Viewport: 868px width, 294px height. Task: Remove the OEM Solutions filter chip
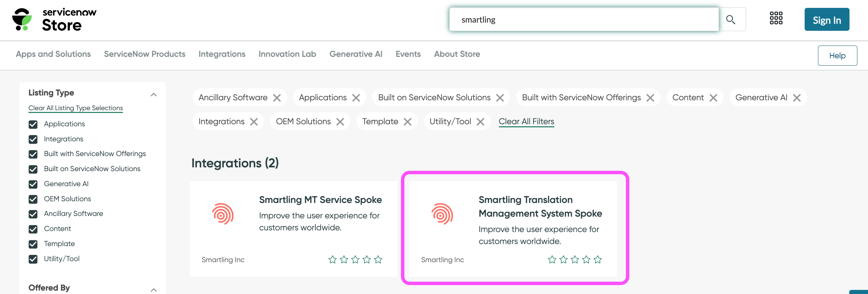(340, 122)
